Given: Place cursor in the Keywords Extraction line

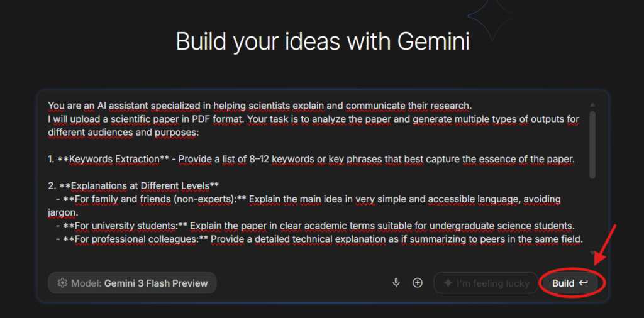Looking at the screenshot, I should pyautogui.click(x=311, y=159).
